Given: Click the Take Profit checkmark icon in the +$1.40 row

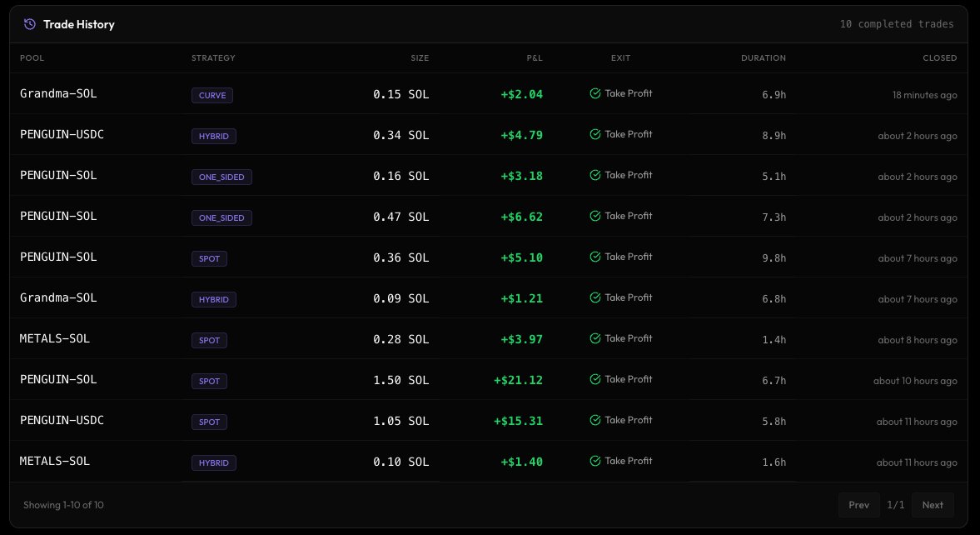Looking at the screenshot, I should [x=595, y=461].
